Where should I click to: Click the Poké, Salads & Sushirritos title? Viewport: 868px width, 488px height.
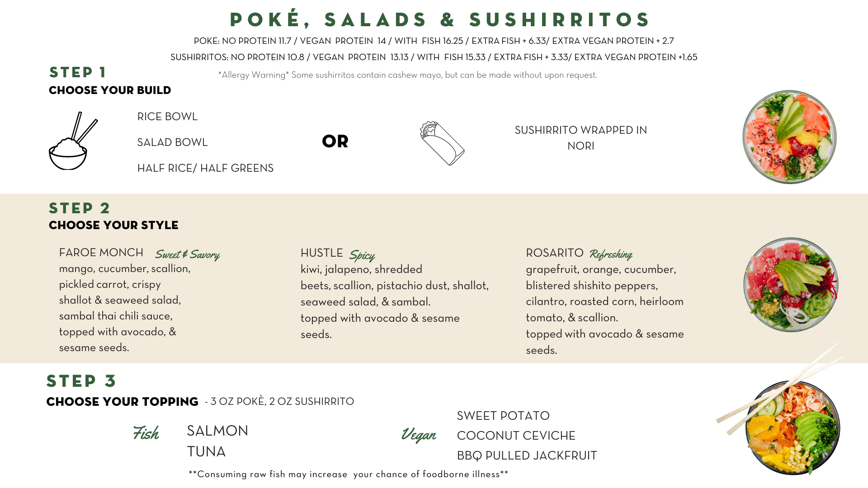pyautogui.click(x=439, y=19)
